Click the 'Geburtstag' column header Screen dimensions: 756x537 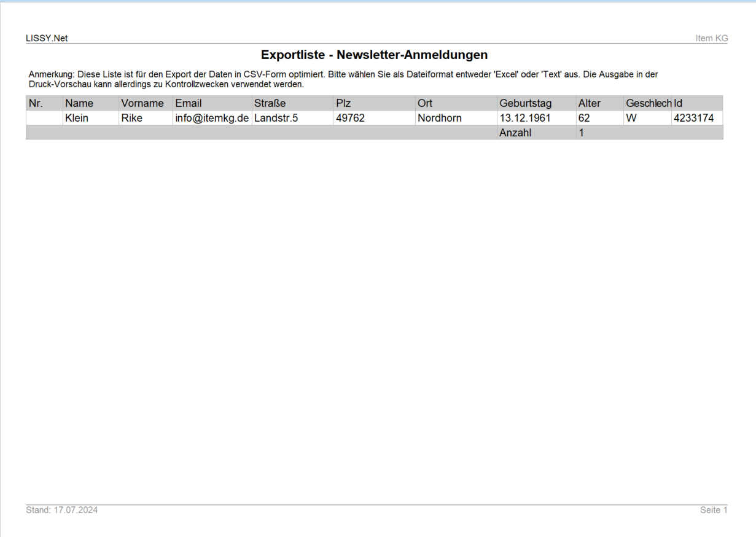(537, 103)
